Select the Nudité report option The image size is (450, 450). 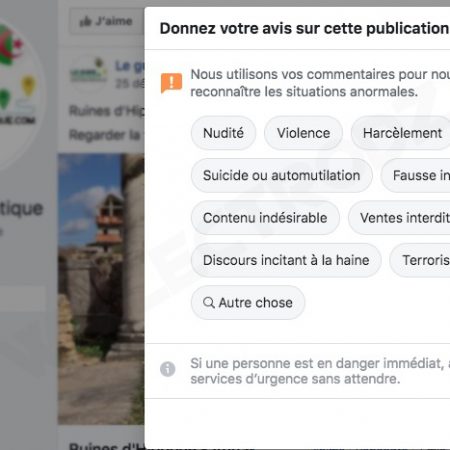click(223, 133)
